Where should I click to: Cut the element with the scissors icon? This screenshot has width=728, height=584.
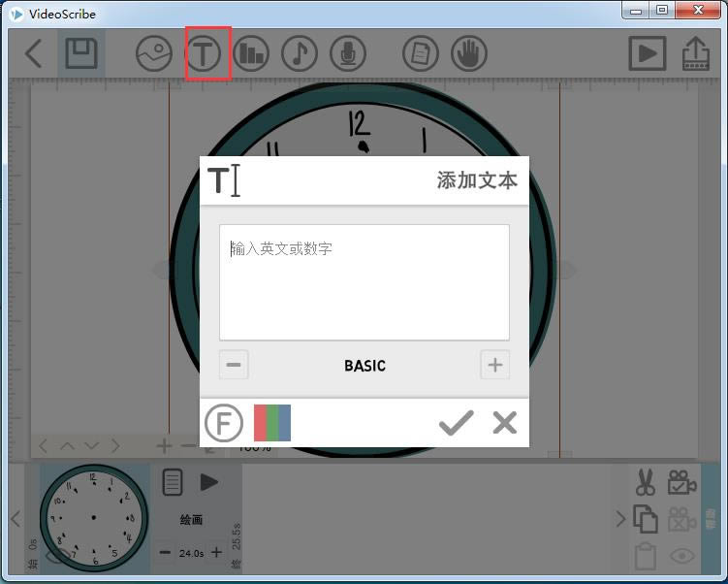pos(646,482)
